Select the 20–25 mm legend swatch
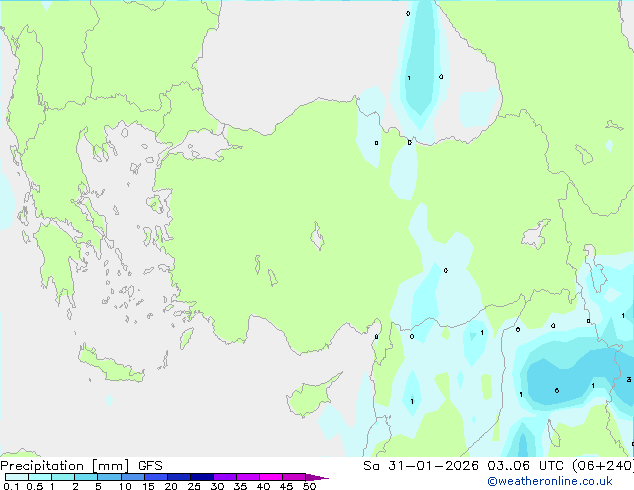Image resolution: width=634 pixels, height=490 pixels. pos(178,477)
